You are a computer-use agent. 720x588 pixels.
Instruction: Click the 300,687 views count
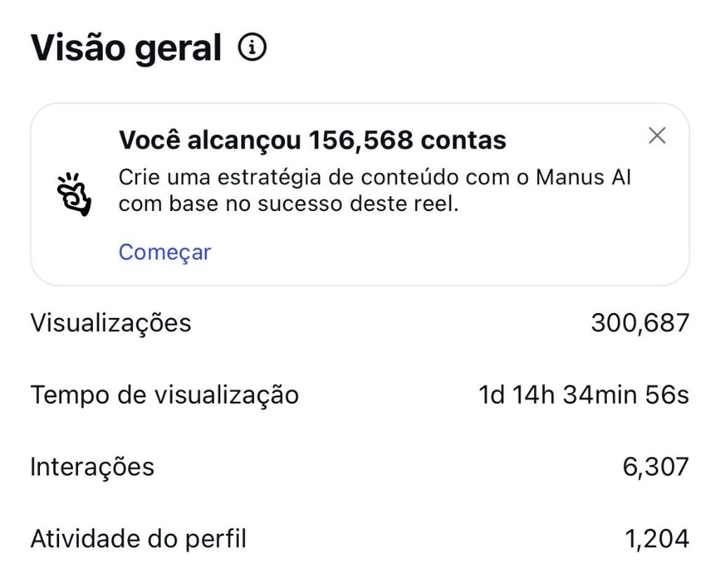click(640, 323)
